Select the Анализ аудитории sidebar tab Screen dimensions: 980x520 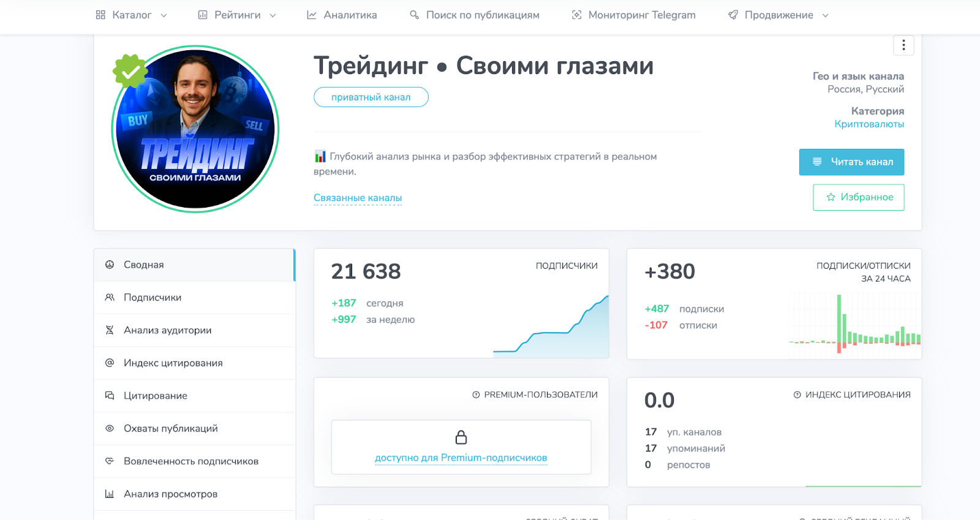194,330
